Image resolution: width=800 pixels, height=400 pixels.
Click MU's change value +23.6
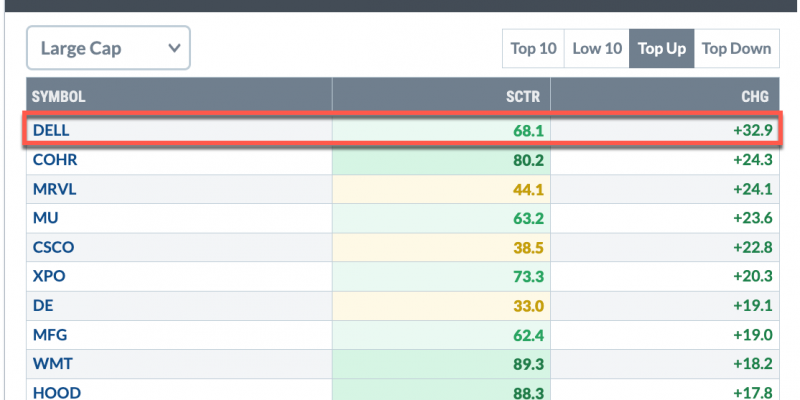coord(753,218)
